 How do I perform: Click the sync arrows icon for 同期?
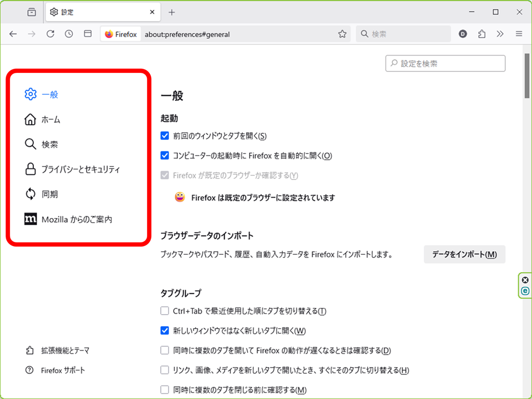[x=31, y=194]
